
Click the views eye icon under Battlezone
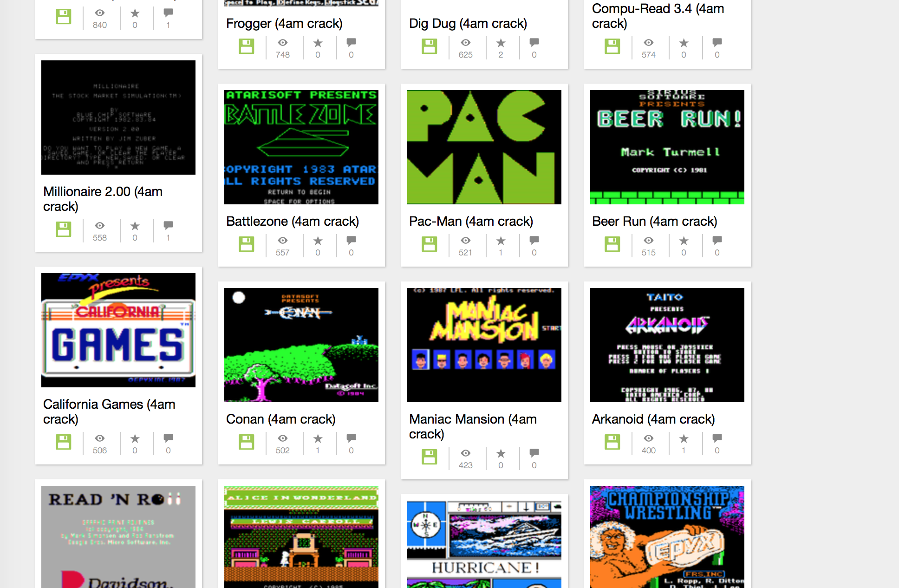[x=282, y=241]
